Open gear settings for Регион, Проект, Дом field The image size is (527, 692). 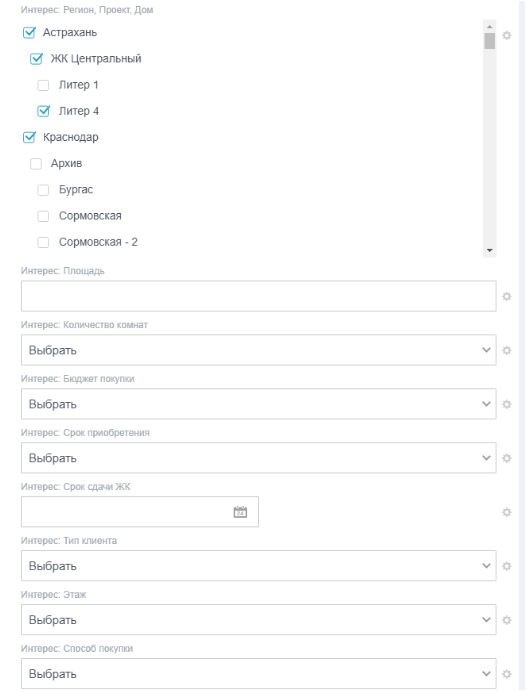[x=507, y=35]
